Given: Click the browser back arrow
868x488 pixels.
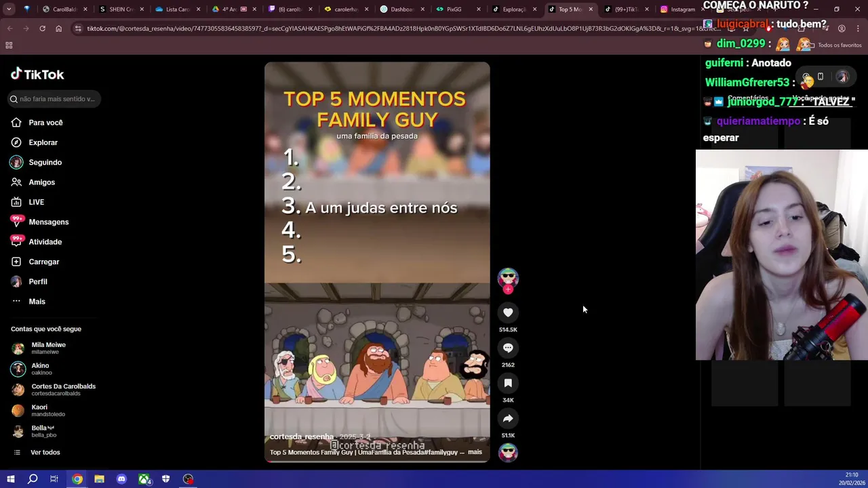Looking at the screenshot, I should pyautogui.click(x=9, y=28).
